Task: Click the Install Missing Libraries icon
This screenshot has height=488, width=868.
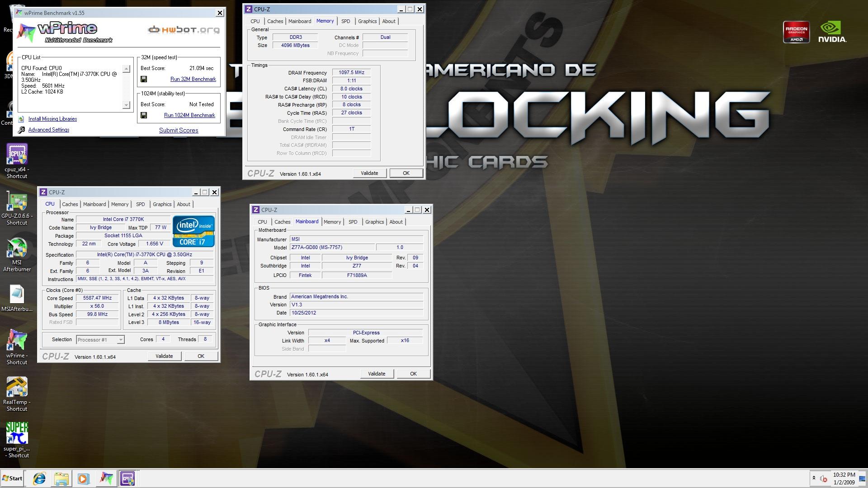Action: [21, 119]
